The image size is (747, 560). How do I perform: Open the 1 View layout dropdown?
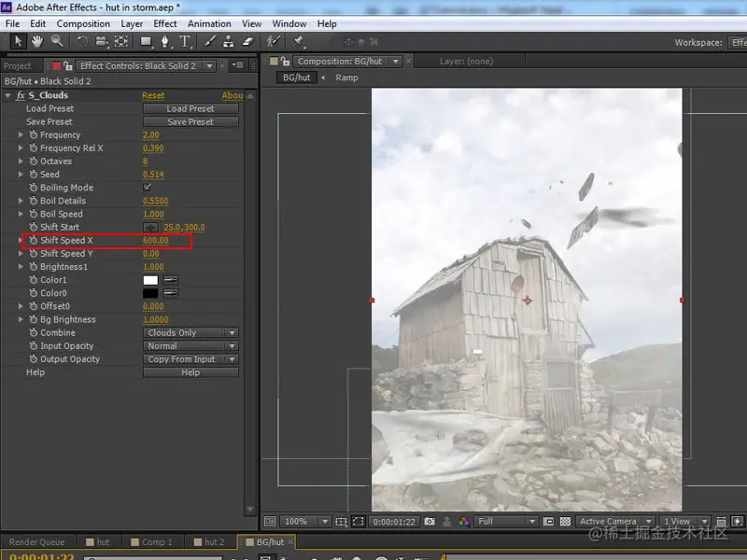[x=685, y=522]
